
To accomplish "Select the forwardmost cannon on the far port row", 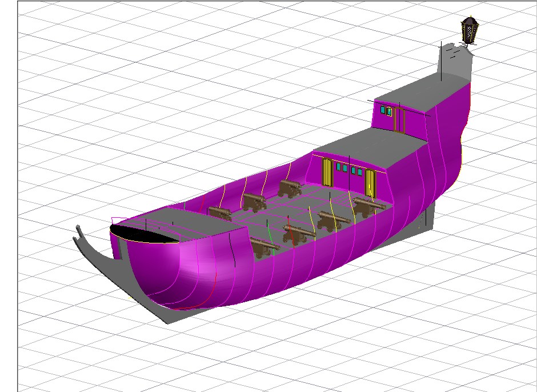I will pyautogui.click(x=219, y=214).
